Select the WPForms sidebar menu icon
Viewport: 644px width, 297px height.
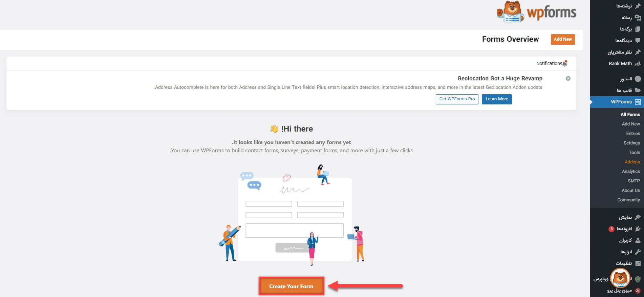(x=638, y=102)
